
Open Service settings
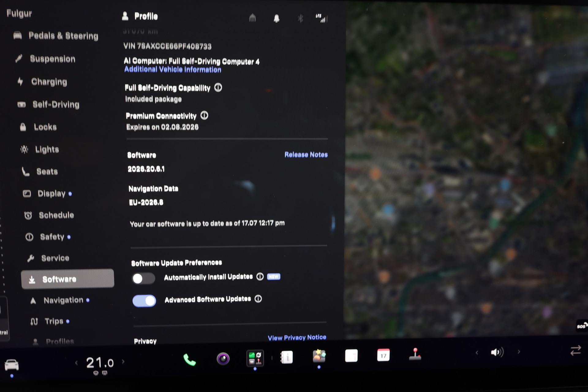coord(48,258)
